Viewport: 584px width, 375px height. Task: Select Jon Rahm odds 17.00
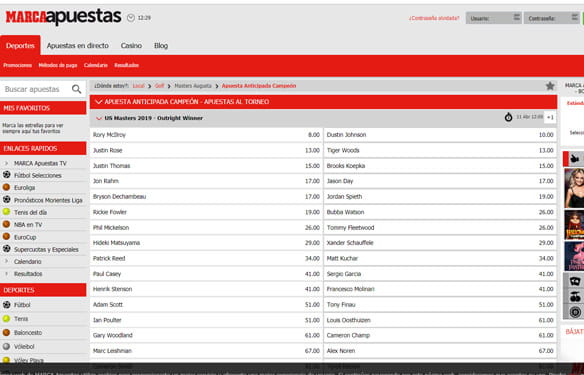pyautogui.click(x=206, y=181)
